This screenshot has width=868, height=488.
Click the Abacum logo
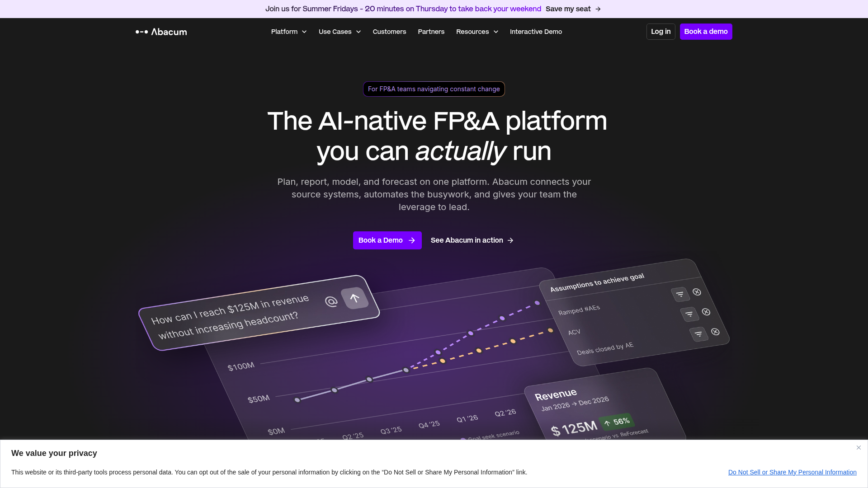point(161,32)
